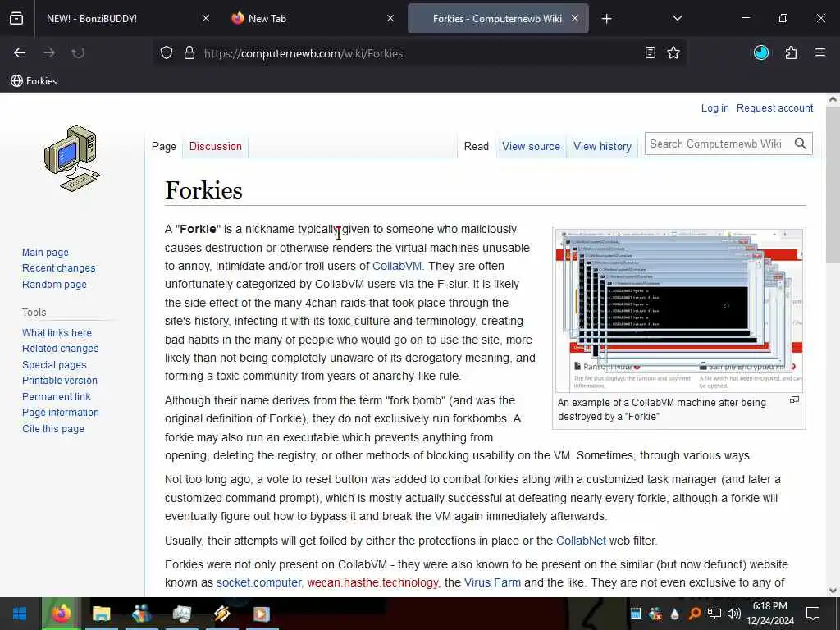The height and width of the screenshot is (630, 840).
Task: Open the notification center icon
Action: coord(813,614)
